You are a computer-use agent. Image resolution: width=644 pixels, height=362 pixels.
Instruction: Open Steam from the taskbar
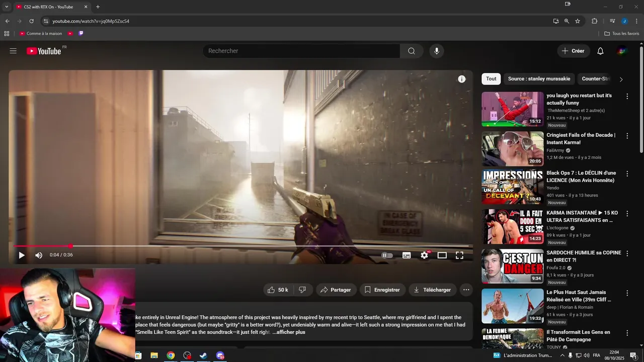pos(203,355)
